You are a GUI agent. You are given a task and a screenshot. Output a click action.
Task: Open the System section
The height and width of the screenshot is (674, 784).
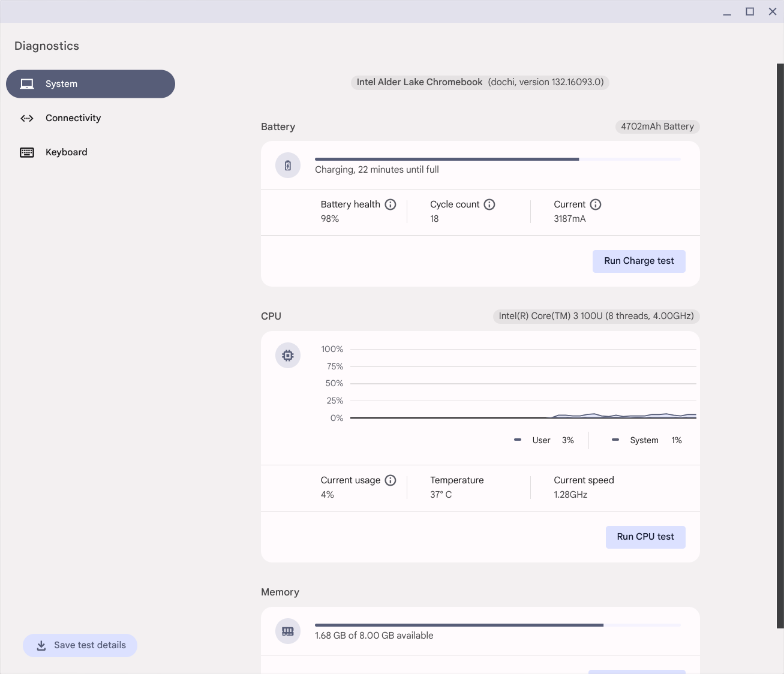[91, 84]
